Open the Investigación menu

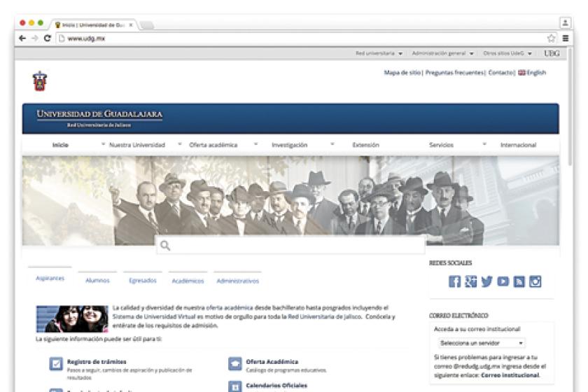pos(290,145)
